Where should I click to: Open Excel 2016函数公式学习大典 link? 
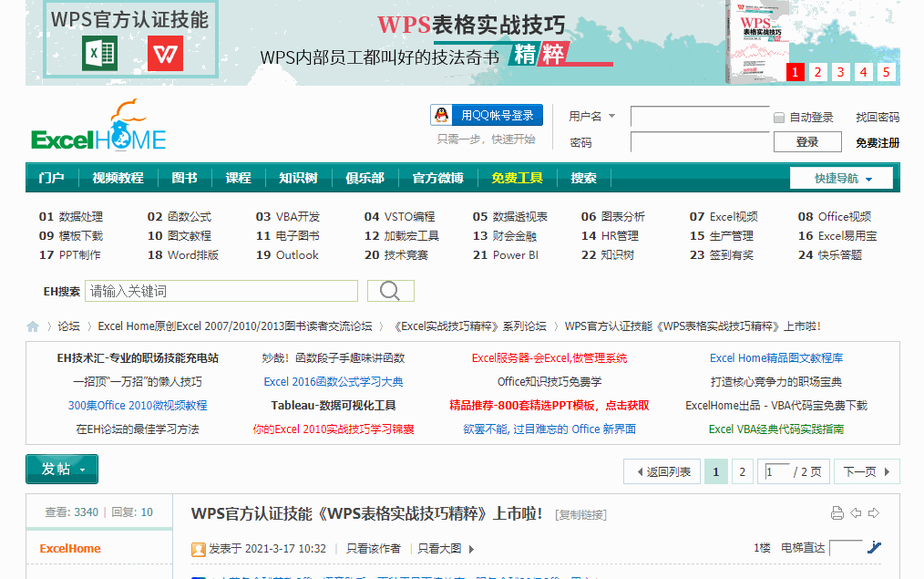click(333, 381)
